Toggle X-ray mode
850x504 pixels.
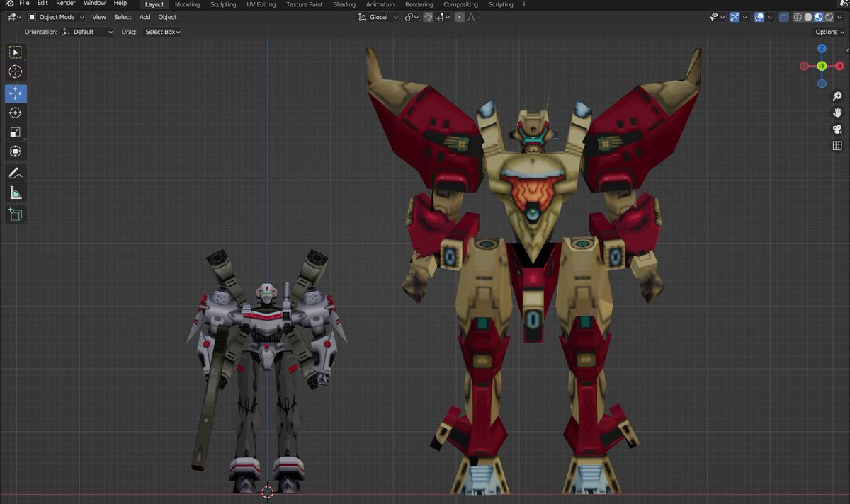783,17
